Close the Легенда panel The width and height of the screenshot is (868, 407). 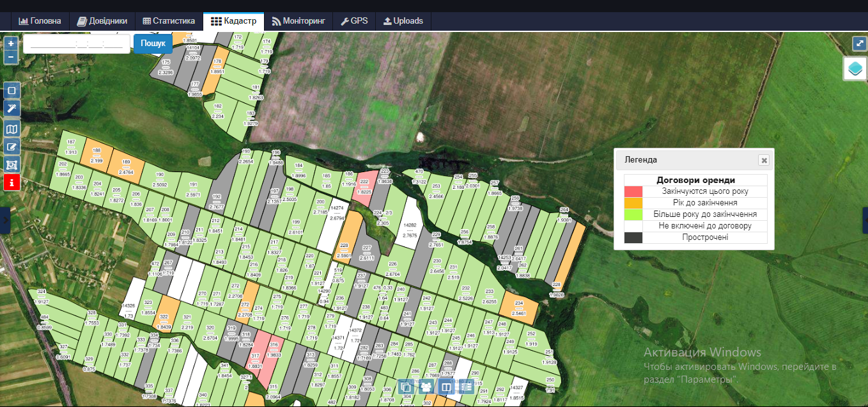[x=764, y=160]
